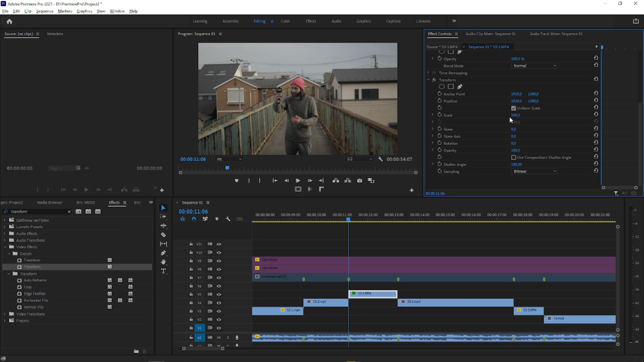Open Sampling Bilinear dropdown
Image resolution: width=644 pixels, height=362 pixels.
(x=535, y=171)
